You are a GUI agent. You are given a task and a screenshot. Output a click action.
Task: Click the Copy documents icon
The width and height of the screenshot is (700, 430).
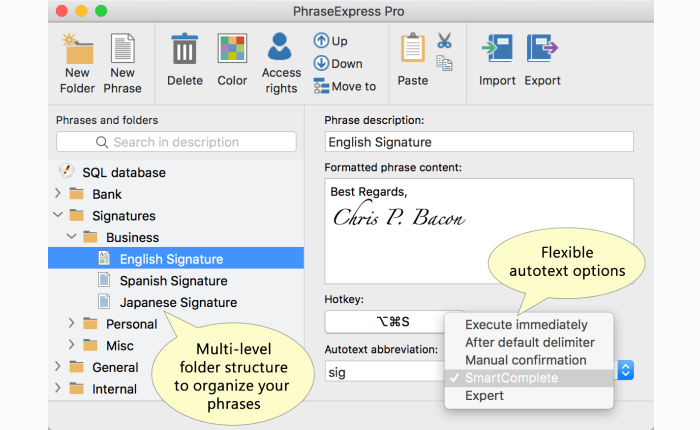point(444,63)
